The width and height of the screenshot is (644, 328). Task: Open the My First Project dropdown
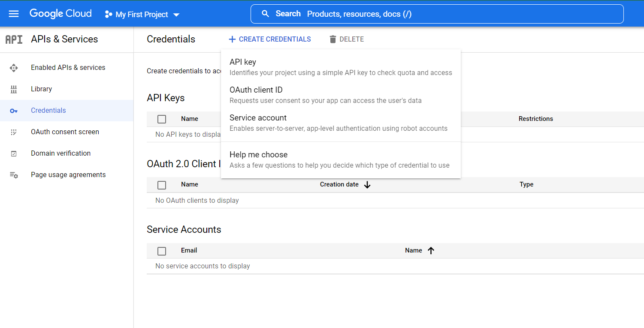(x=142, y=15)
